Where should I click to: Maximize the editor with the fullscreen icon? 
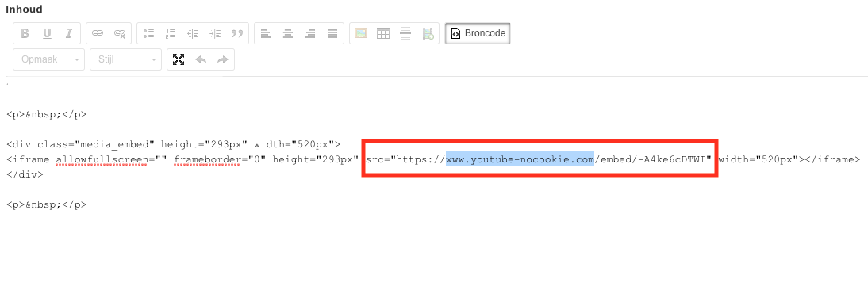tap(179, 59)
